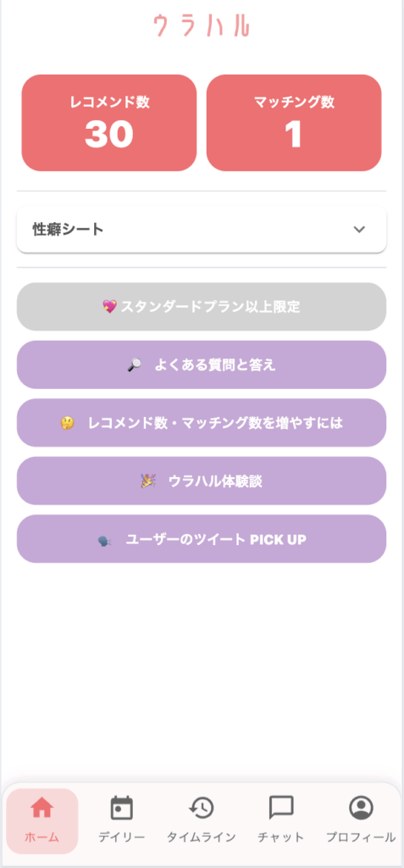Tap the マッチング数 1 card
The width and height of the screenshot is (404, 868).
(x=294, y=123)
